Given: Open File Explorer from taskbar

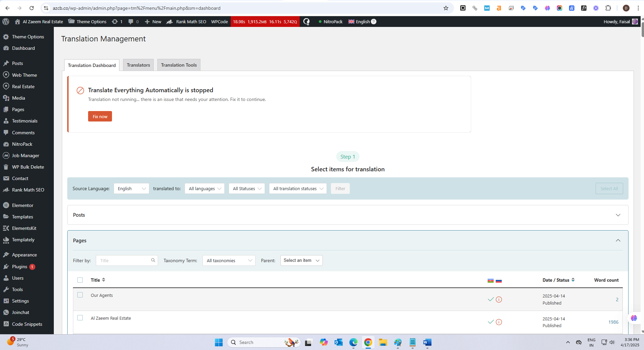Looking at the screenshot, I should [383, 342].
